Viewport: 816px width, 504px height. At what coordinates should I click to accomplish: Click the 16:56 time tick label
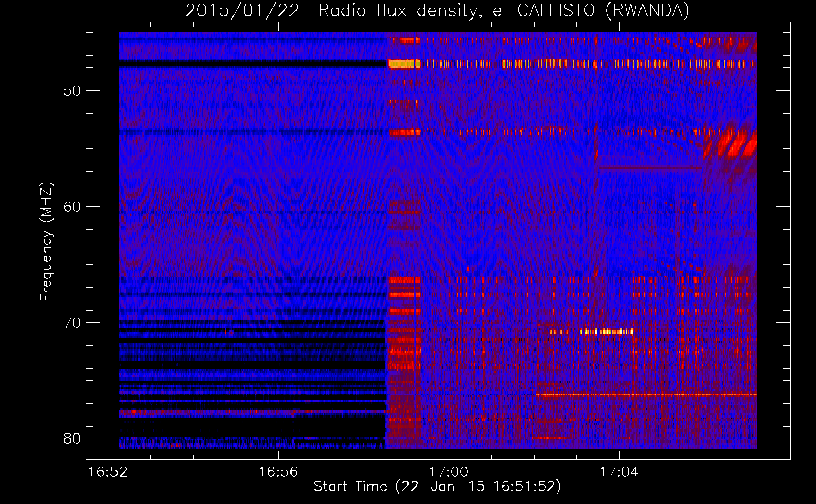point(278,472)
